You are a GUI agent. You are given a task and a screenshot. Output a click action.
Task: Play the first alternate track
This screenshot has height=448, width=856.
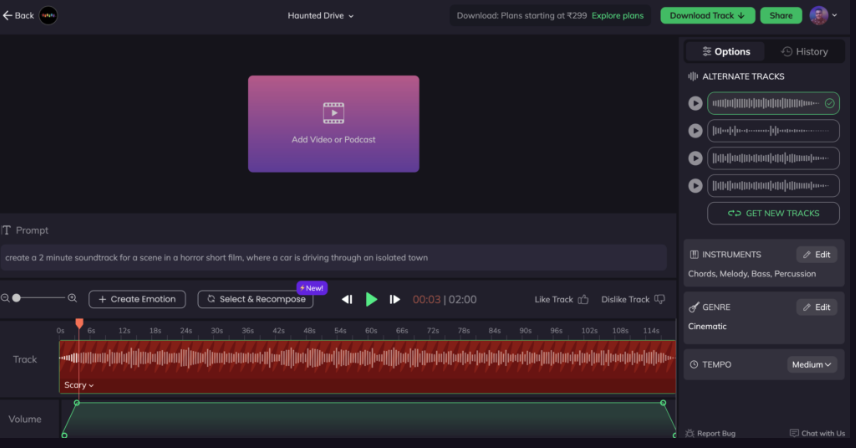click(x=695, y=103)
